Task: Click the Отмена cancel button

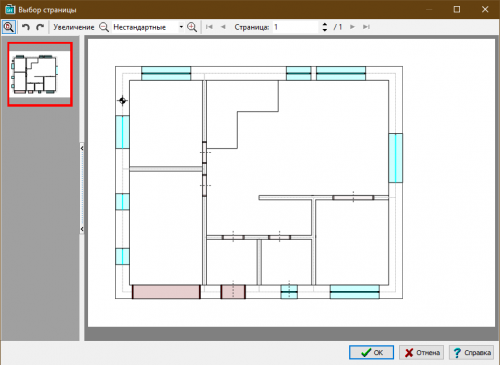Action: [421, 352]
